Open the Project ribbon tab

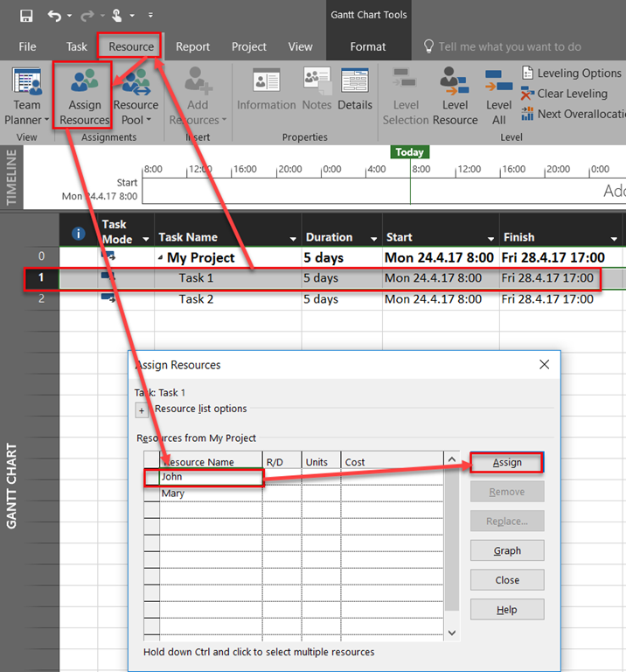click(x=249, y=46)
